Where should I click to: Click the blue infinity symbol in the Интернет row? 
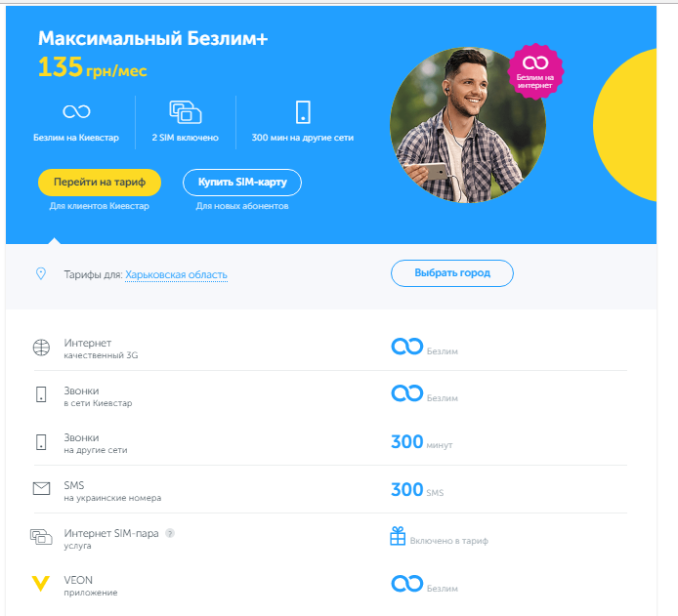[406, 346]
